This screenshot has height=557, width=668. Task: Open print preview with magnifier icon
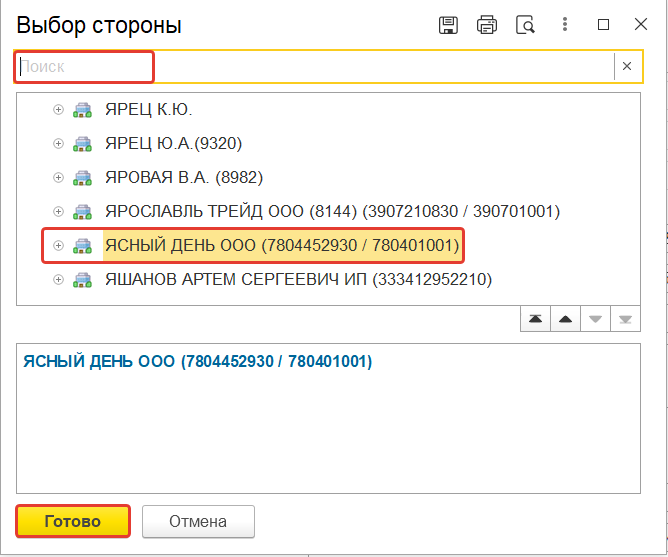(525, 25)
